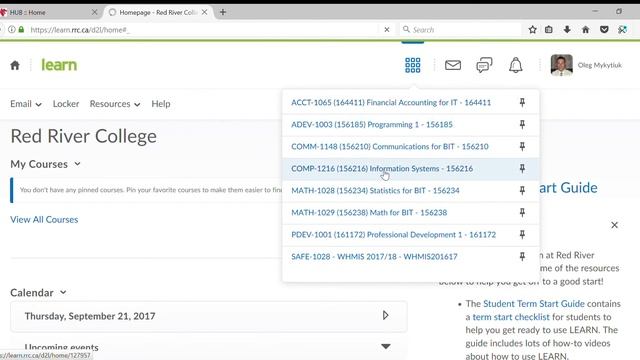Pin the SAFE-1028 WHMIS course

point(522,257)
